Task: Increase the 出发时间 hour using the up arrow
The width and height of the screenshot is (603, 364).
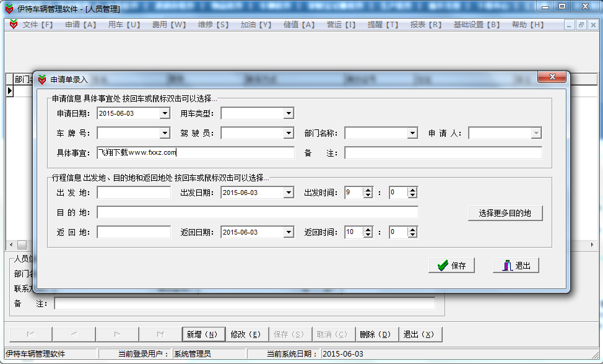Action: click(x=367, y=189)
